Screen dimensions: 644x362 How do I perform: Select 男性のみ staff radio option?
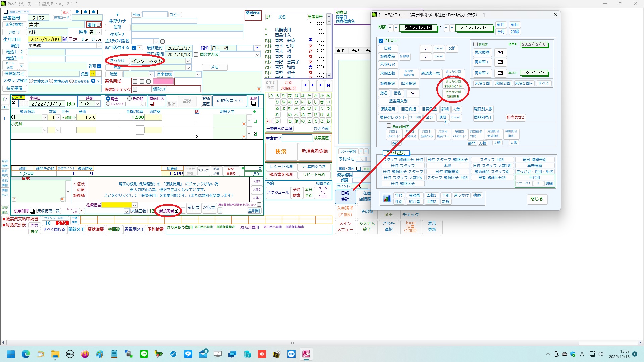coord(51,81)
